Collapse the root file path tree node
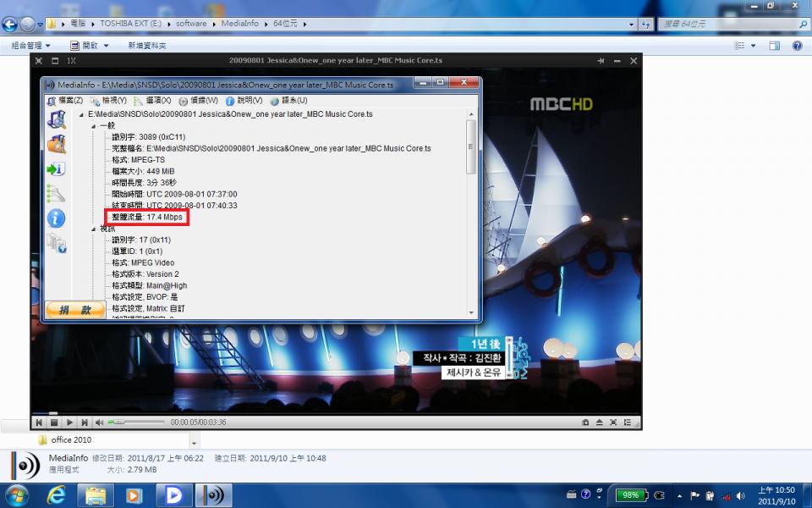 pyautogui.click(x=81, y=114)
